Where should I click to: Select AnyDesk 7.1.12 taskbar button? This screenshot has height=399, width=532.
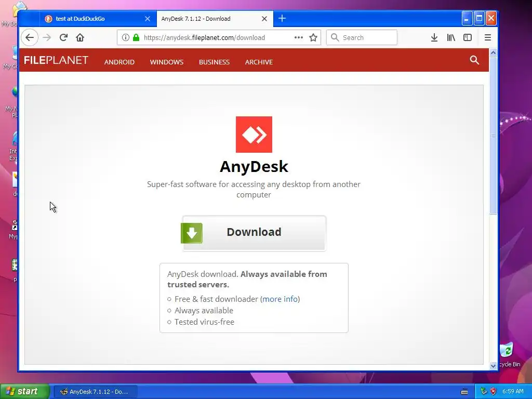96,392
